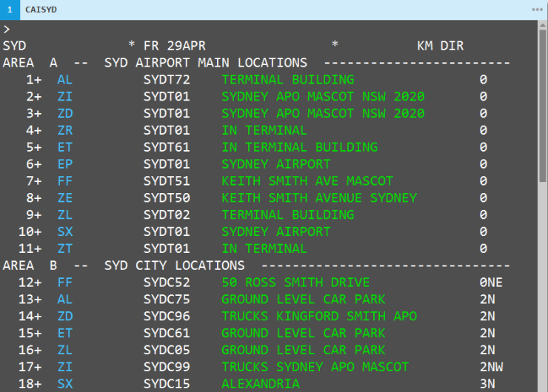Click location code SYDT72
548x392 pixels.
point(167,80)
